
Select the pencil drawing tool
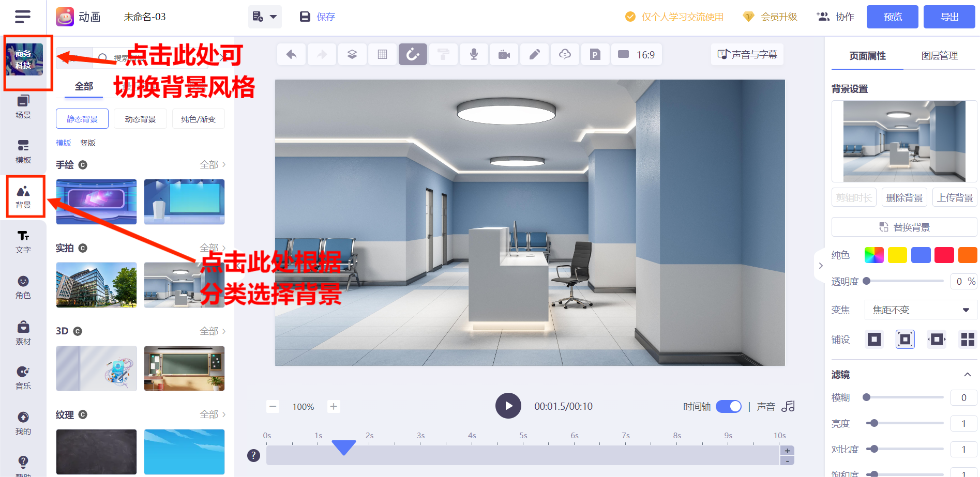(x=535, y=54)
